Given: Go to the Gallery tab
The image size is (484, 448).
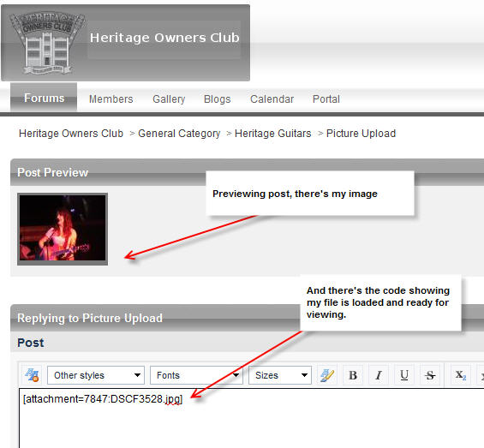Looking at the screenshot, I should point(169,99).
